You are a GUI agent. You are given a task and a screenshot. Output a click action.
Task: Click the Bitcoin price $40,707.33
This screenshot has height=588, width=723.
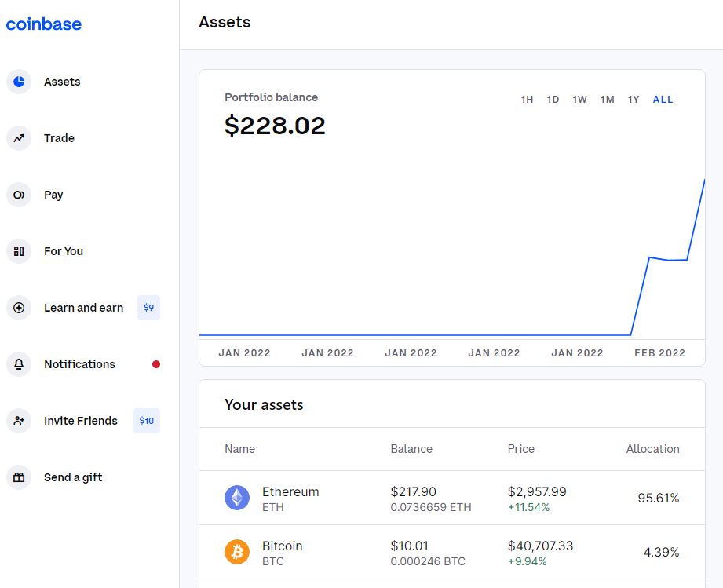pyautogui.click(x=540, y=546)
